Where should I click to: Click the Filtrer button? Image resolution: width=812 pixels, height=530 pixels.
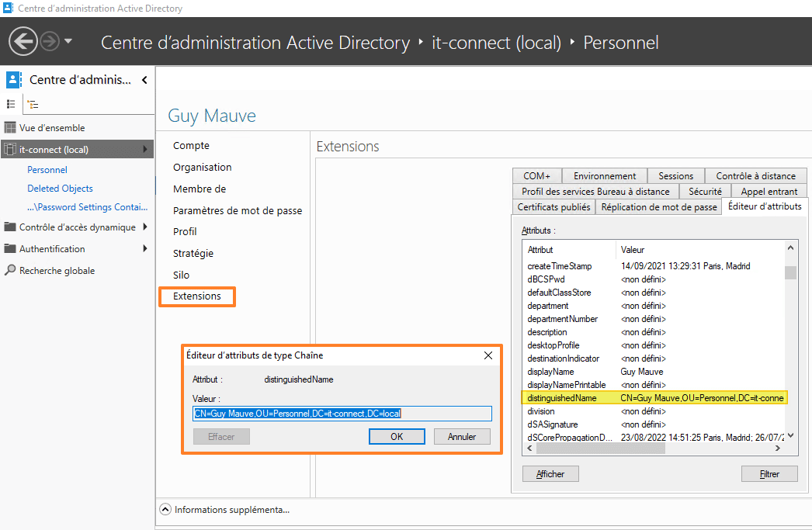click(769, 473)
